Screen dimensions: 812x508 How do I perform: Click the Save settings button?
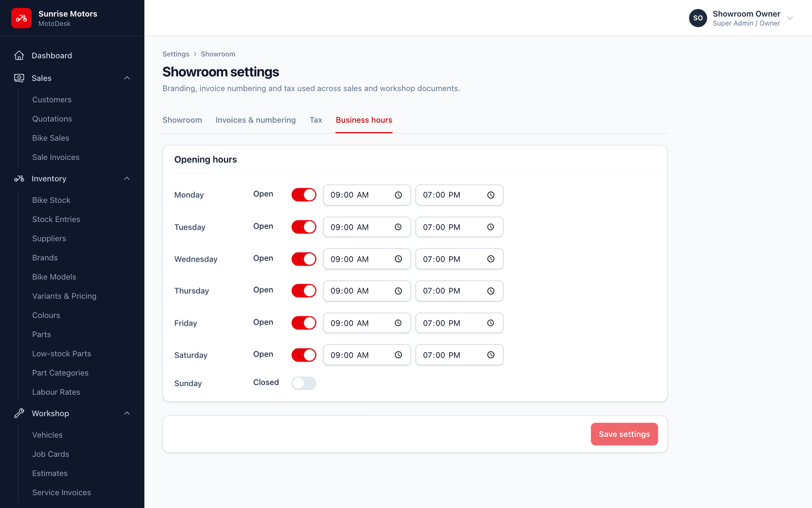click(624, 434)
